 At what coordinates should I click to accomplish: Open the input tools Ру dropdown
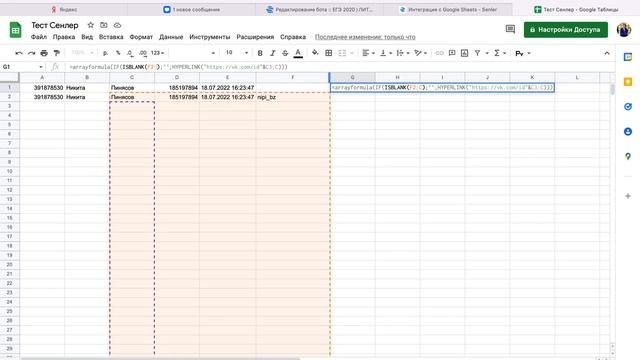522,53
